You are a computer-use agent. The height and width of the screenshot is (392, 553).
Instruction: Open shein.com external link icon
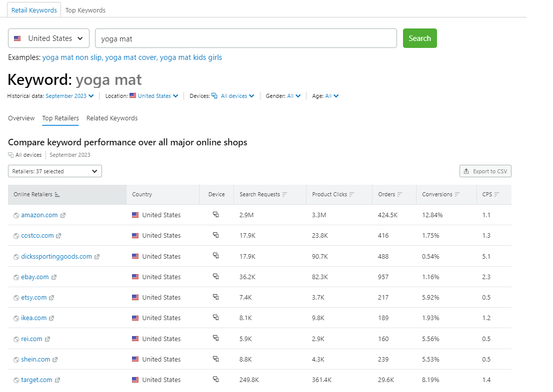tap(55, 360)
